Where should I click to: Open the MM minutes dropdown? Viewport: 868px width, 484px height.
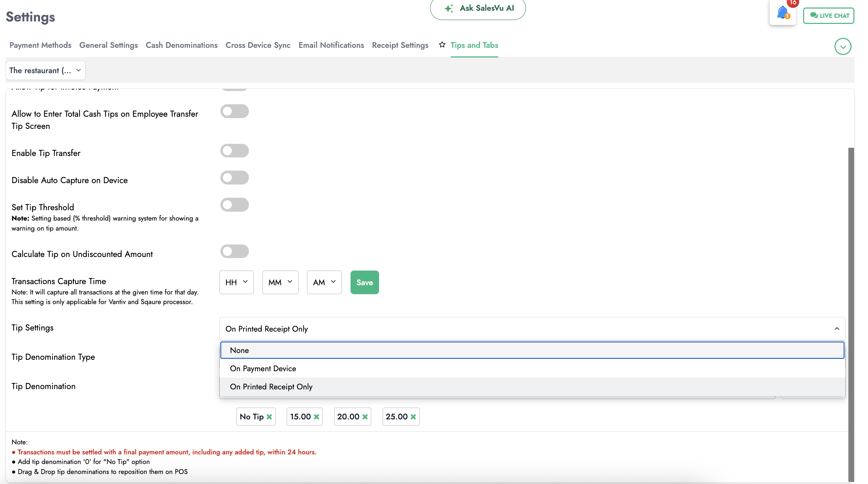280,282
